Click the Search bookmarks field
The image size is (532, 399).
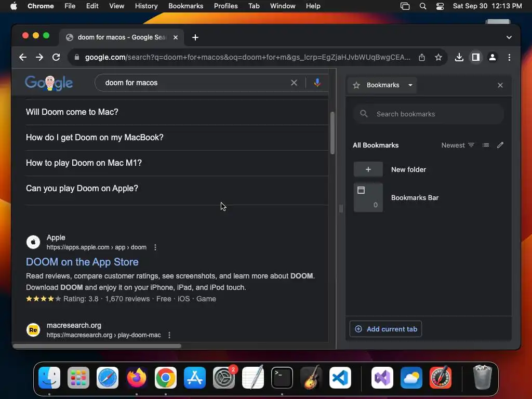pos(429,114)
